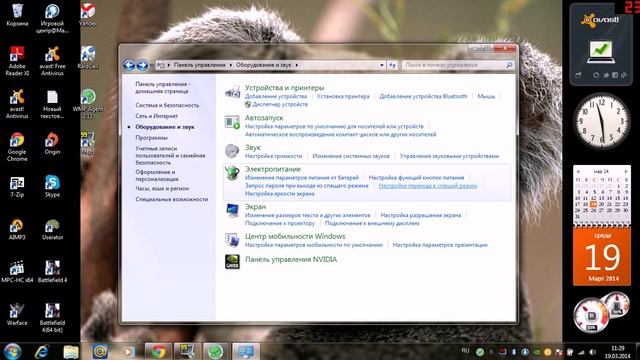The image size is (640, 360).
Task: Open Сеть и Интернет in sidebar
Action: pyautogui.click(x=156, y=116)
